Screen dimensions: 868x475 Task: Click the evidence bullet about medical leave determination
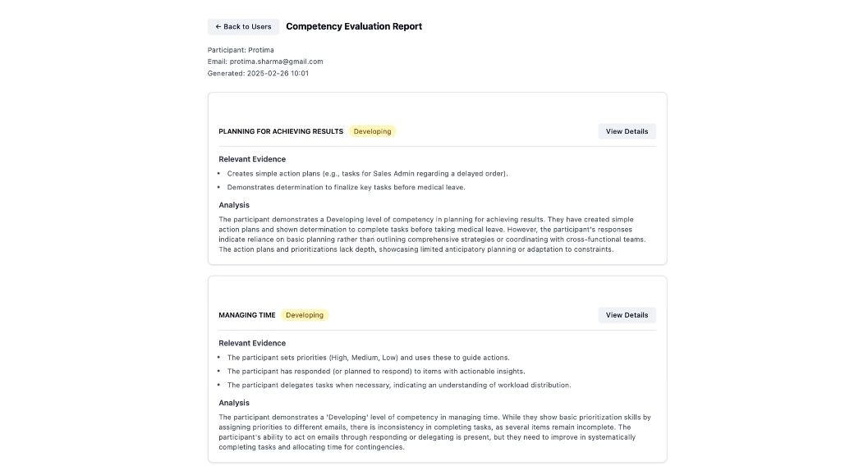[x=346, y=187]
